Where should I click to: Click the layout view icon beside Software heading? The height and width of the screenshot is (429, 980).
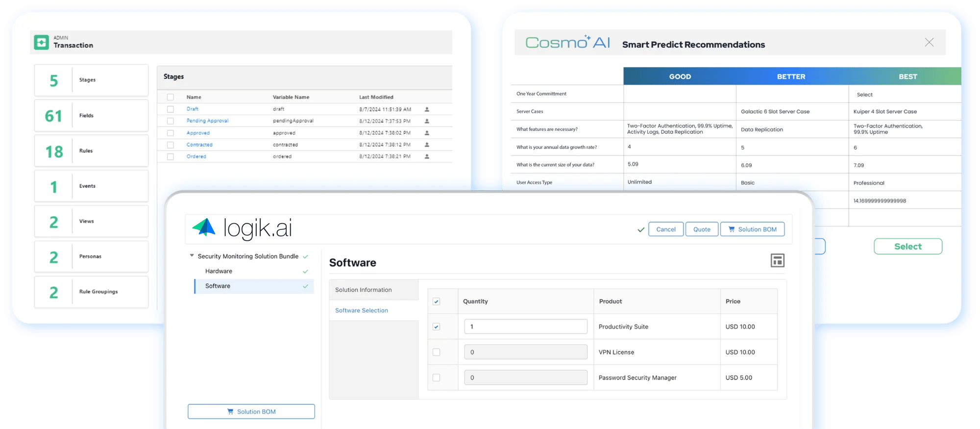[777, 260]
